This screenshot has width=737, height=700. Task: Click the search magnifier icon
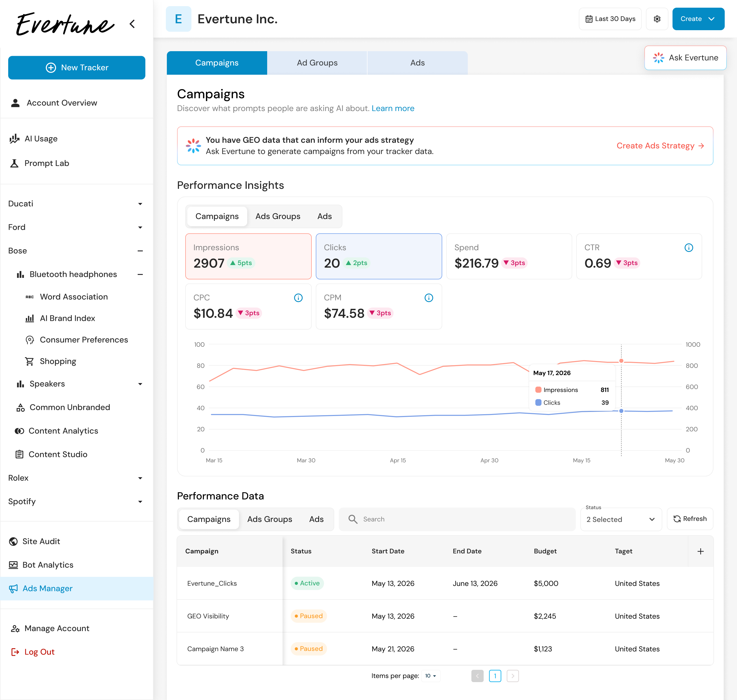click(353, 519)
